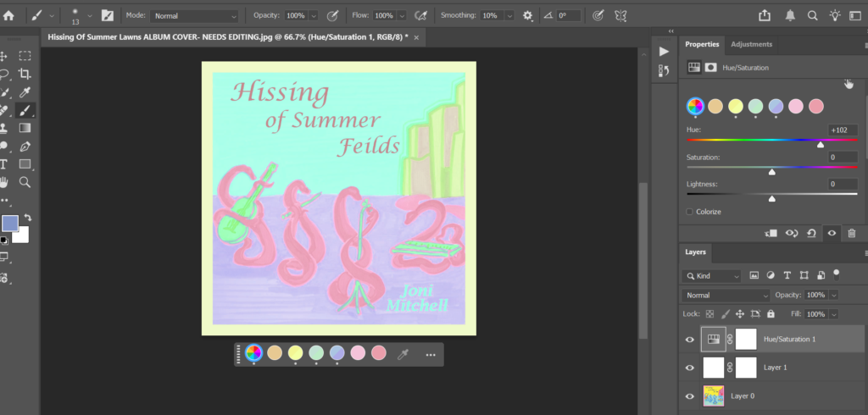
Task: Open the workspace switcher icon
Action: [x=855, y=15]
